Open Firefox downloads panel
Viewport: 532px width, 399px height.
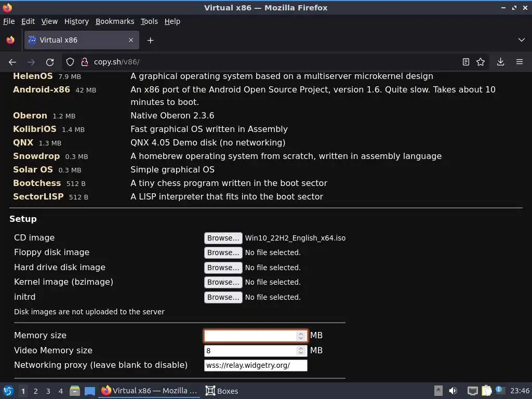[500, 62]
